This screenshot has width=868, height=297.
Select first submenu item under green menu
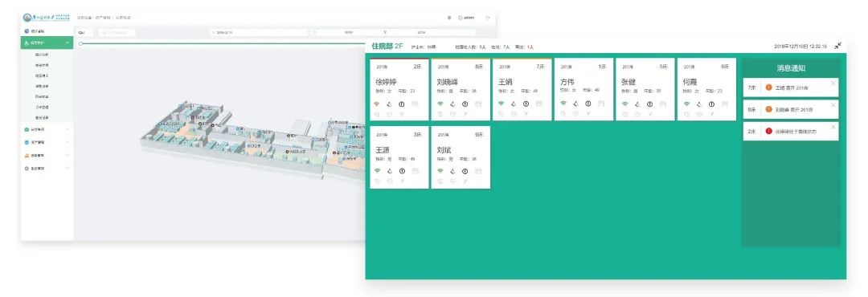click(x=42, y=55)
